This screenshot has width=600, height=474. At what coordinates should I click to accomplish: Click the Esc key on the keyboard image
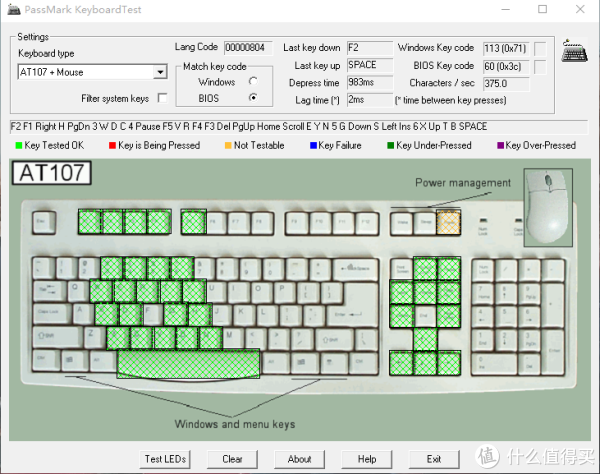[44, 222]
